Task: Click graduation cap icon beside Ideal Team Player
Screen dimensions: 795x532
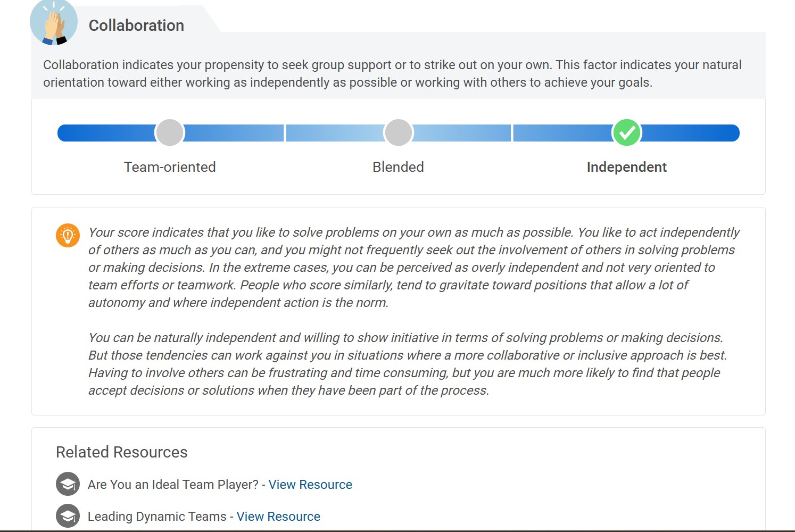Action: (68, 484)
